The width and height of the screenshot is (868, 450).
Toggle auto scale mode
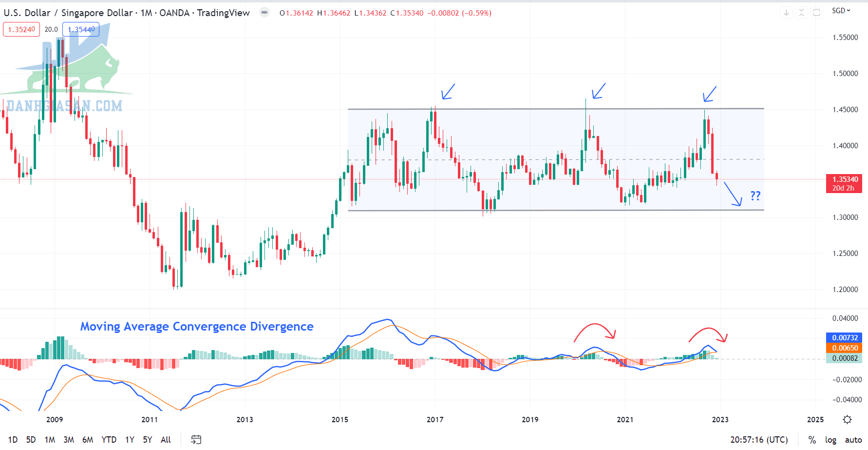[x=853, y=440]
